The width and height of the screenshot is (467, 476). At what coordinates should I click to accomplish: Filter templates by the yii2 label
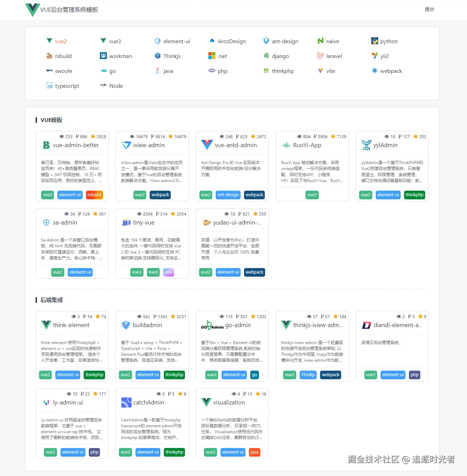pos(384,56)
